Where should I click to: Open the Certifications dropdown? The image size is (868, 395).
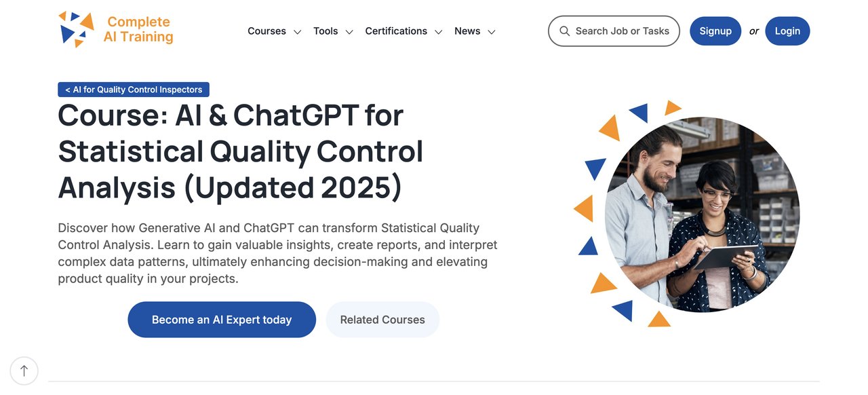[396, 31]
